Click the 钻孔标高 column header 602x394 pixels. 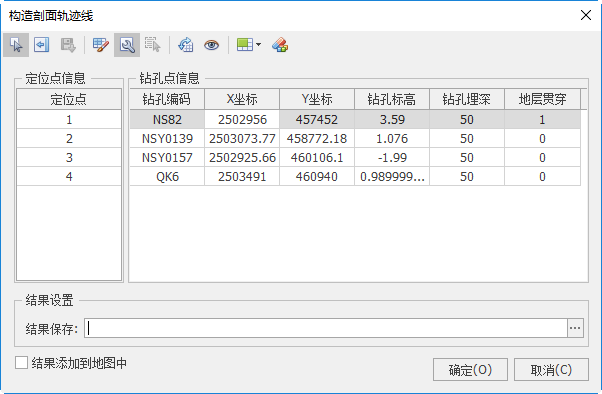coord(392,99)
